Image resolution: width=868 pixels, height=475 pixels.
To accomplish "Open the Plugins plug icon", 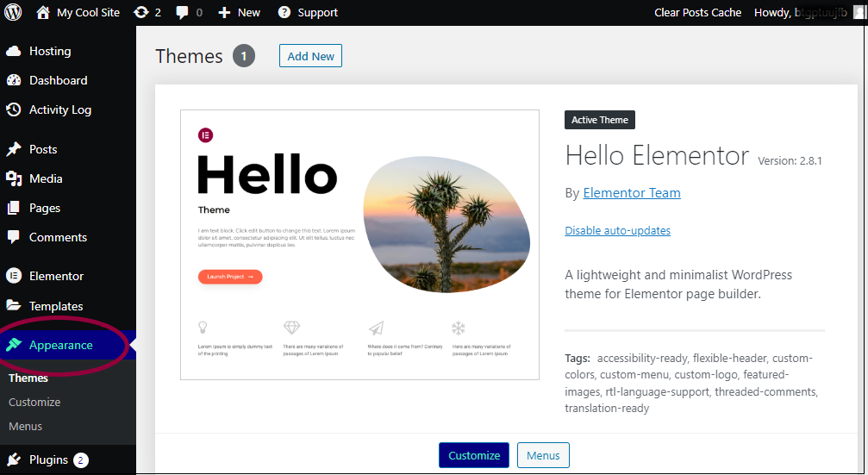I will pos(14,459).
